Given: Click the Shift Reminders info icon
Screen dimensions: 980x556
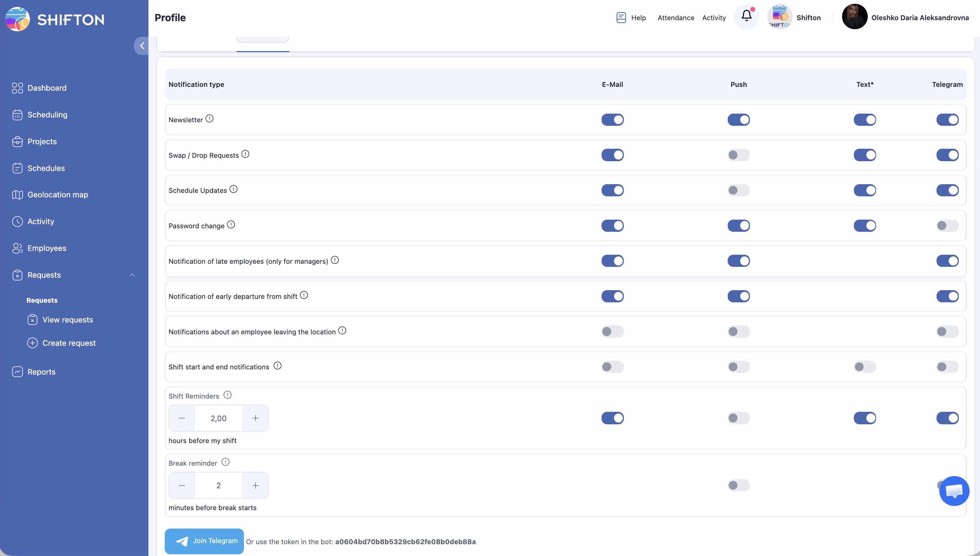Looking at the screenshot, I should [228, 395].
